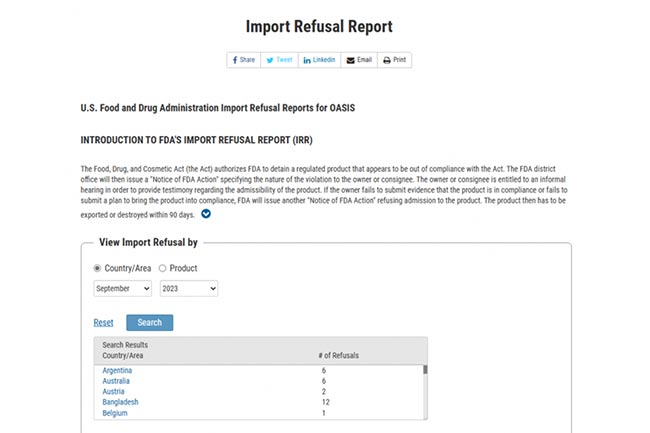Open the Austria refusals link
The height and width of the screenshot is (433, 650).
coord(113,391)
